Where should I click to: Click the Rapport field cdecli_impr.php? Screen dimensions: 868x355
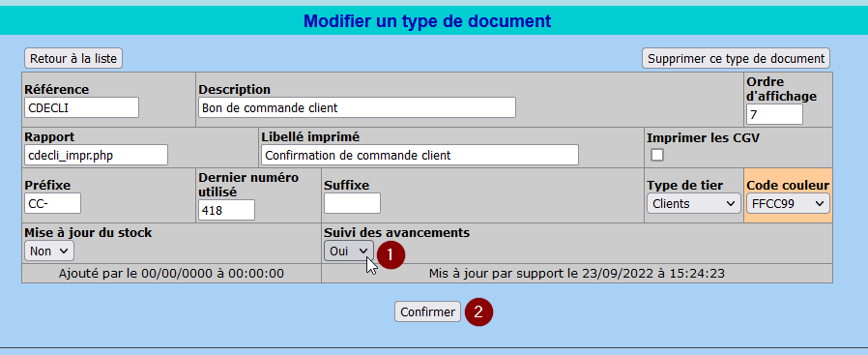pos(96,155)
